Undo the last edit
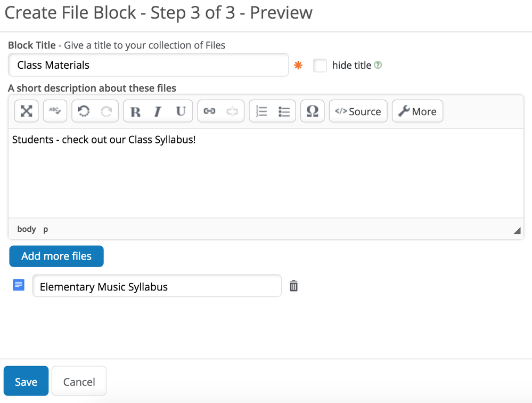The width and height of the screenshot is (532, 403). pyautogui.click(x=84, y=111)
